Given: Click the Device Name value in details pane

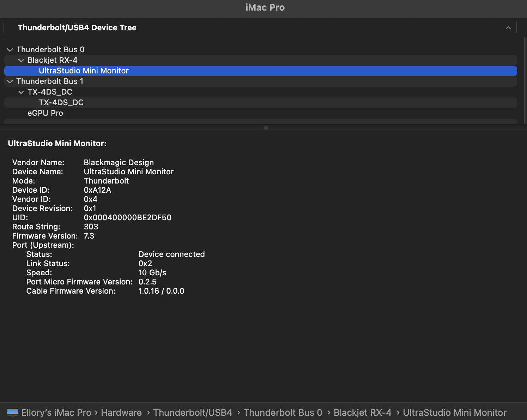Looking at the screenshot, I should pyautogui.click(x=129, y=172).
